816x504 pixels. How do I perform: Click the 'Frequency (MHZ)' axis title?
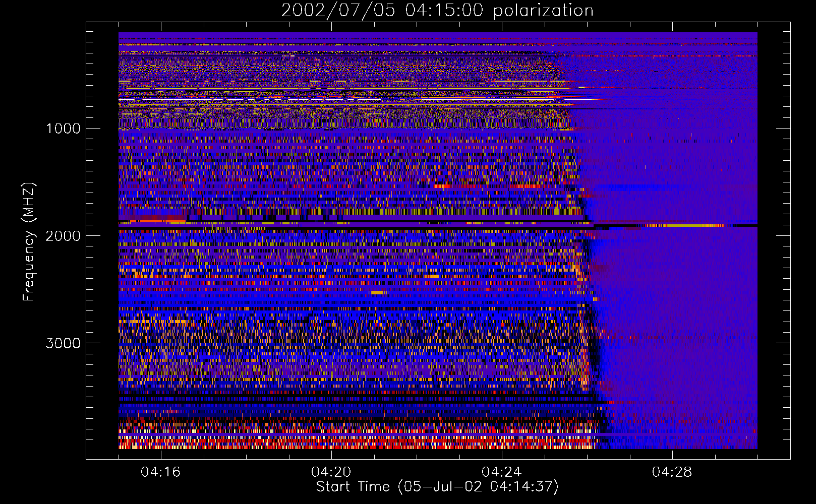[29, 242]
